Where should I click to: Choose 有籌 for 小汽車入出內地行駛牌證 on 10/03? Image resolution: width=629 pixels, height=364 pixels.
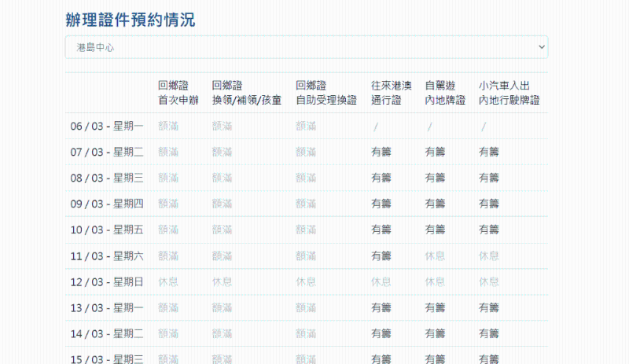489,230
